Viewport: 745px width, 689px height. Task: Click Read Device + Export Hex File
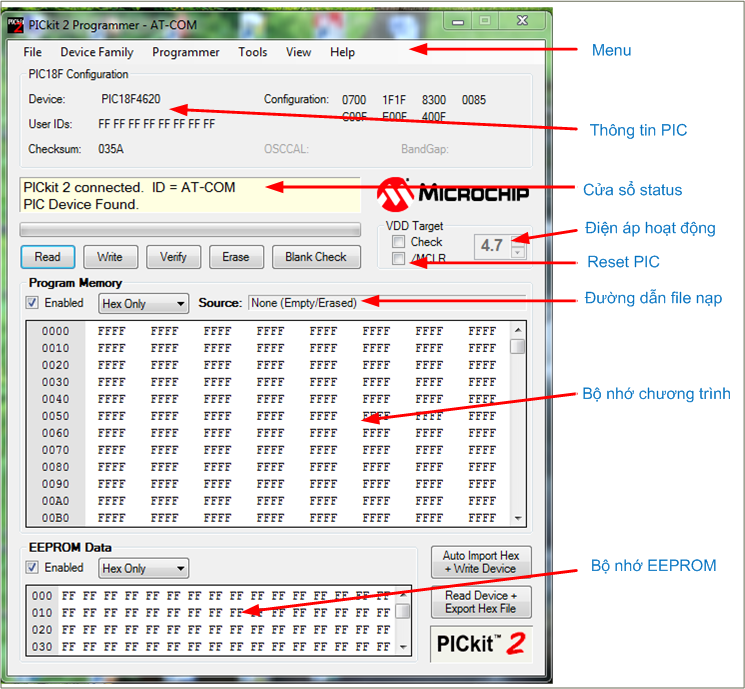tap(481, 602)
